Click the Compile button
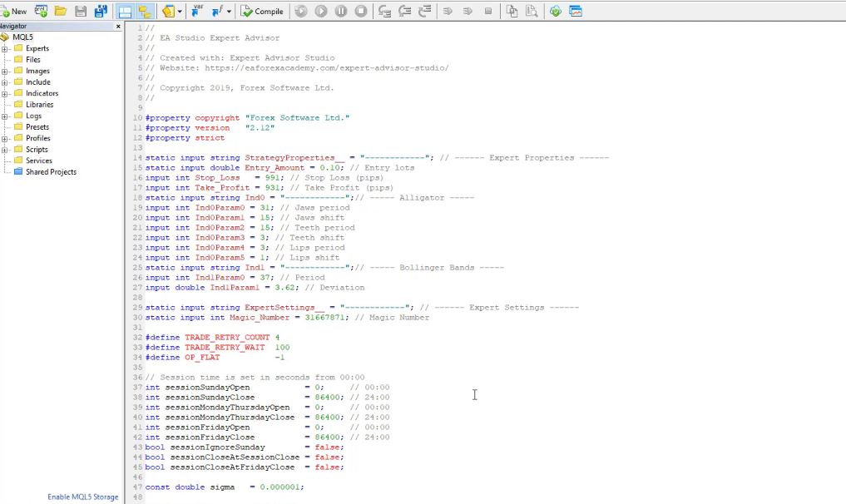Image resolution: width=846 pixels, height=504 pixels. click(x=262, y=12)
